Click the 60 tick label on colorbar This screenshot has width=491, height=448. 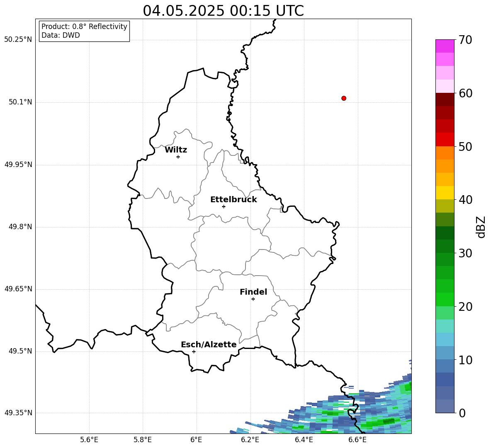pyautogui.click(x=466, y=93)
